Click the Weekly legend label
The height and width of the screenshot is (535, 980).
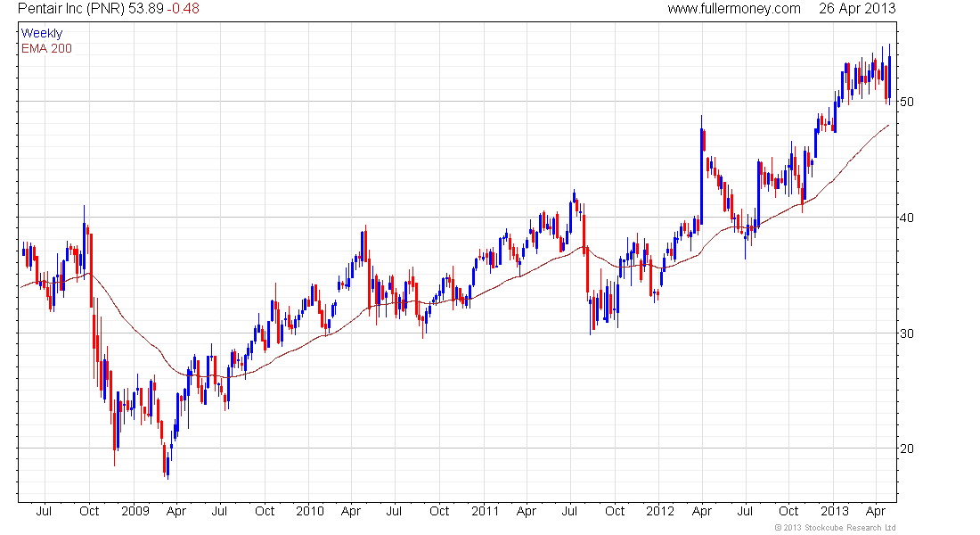42,33
